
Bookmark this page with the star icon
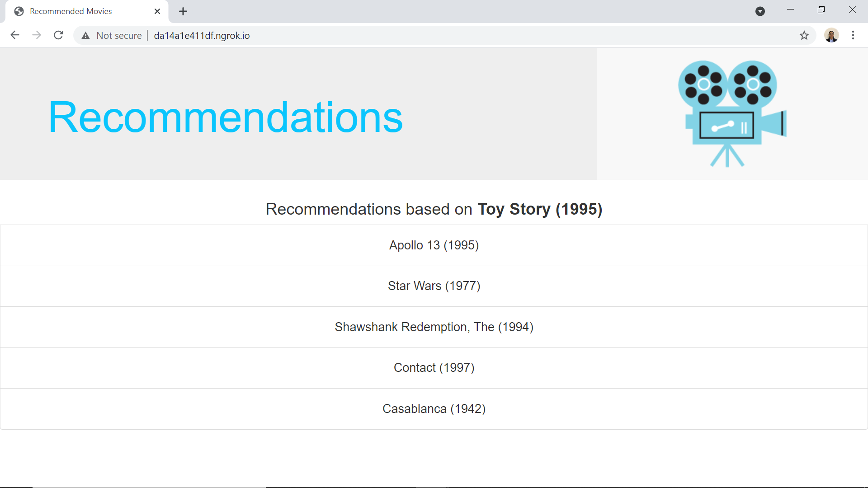[x=804, y=35]
